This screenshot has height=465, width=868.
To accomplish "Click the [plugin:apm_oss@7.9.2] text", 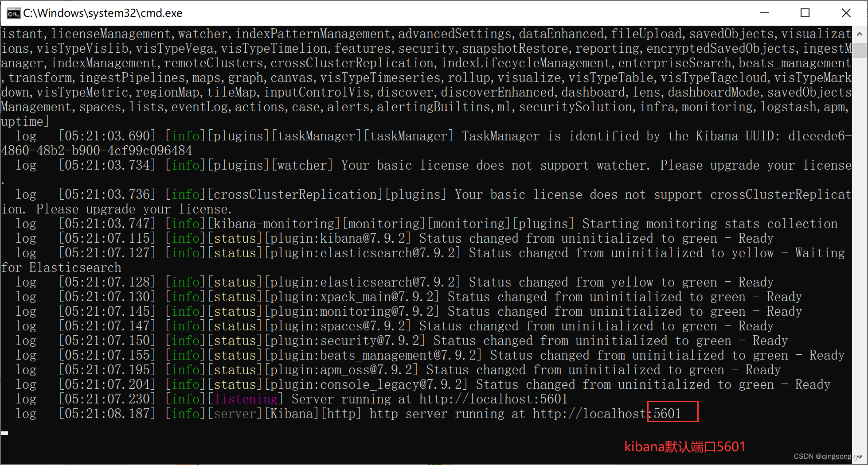I will coord(341,370).
